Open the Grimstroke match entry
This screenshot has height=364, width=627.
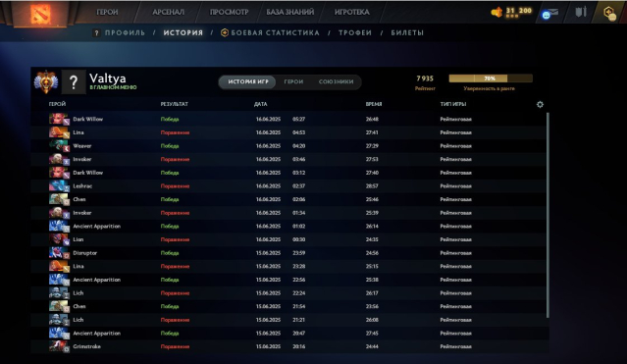click(x=287, y=346)
